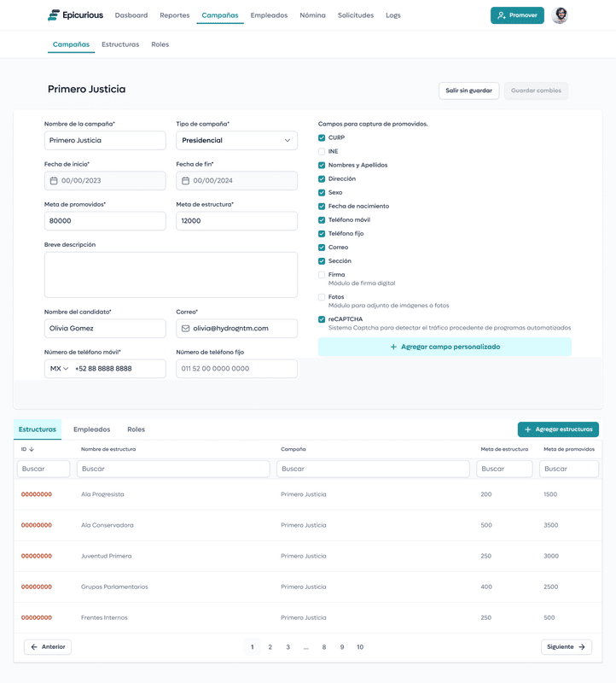Click calendar icon in Fecha de fin
The width and height of the screenshot is (616, 683).
pyautogui.click(x=185, y=181)
